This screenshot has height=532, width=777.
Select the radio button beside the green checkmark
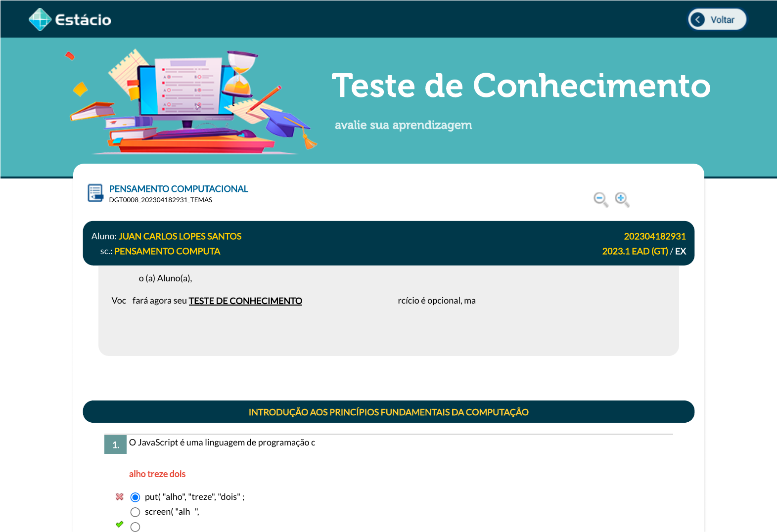pyautogui.click(x=135, y=527)
